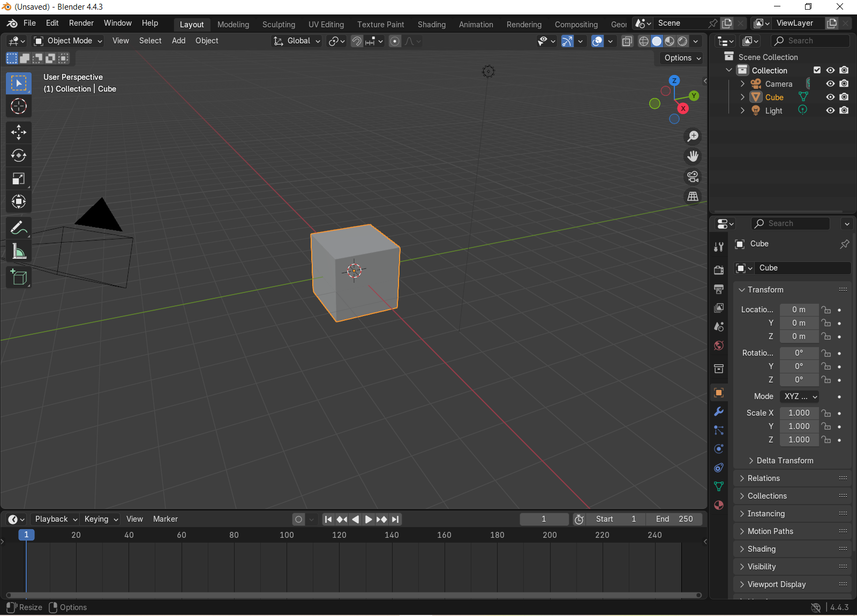Image resolution: width=857 pixels, height=616 pixels.
Task: Choose the Add Cube tool
Action: pos(19,277)
